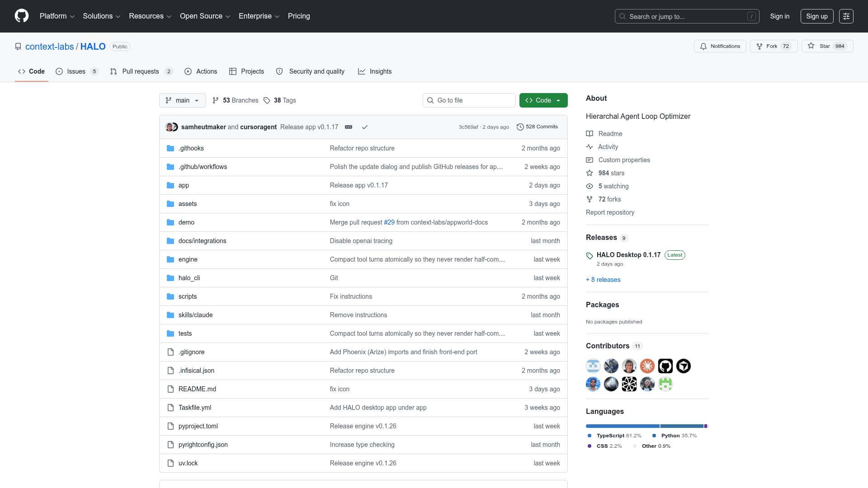Expand the Resources menu
Viewport: 868px width, 488px height.
(x=150, y=16)
